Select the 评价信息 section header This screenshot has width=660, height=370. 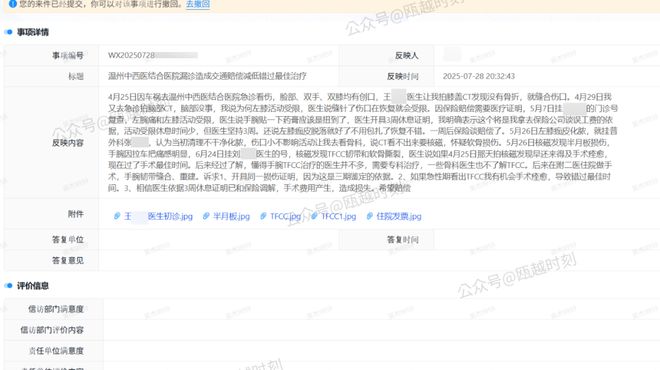tap(32, 286)
